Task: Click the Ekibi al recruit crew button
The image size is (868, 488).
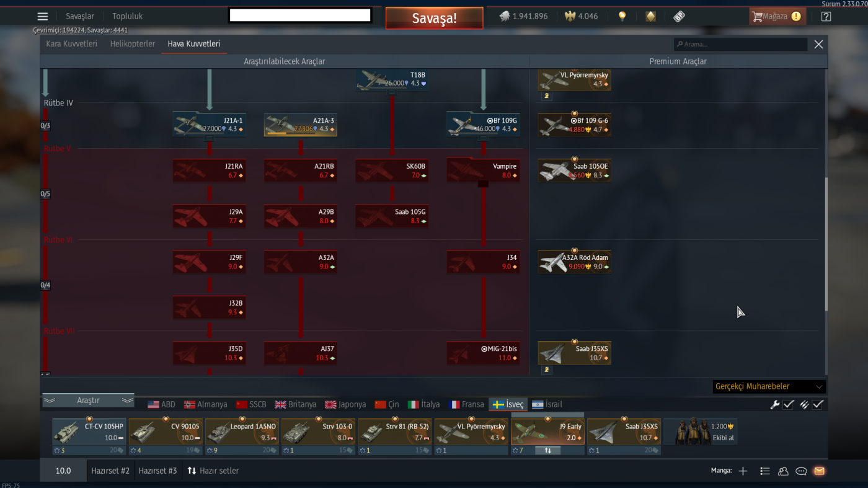Action: point(701,432)
